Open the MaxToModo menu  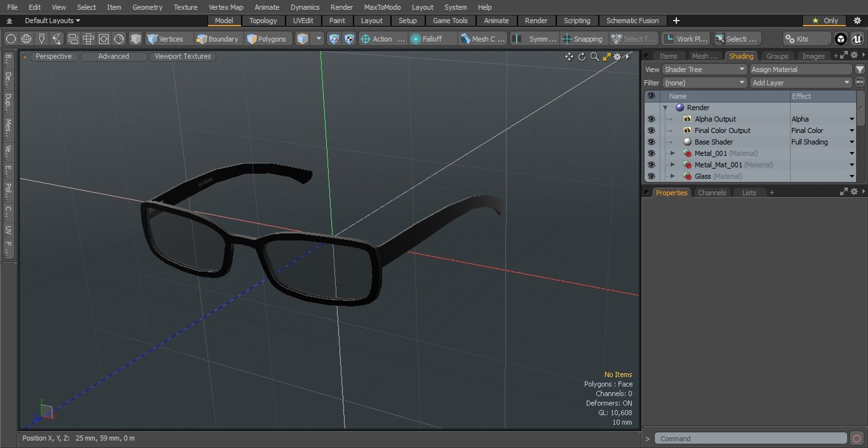click(382, 7)
